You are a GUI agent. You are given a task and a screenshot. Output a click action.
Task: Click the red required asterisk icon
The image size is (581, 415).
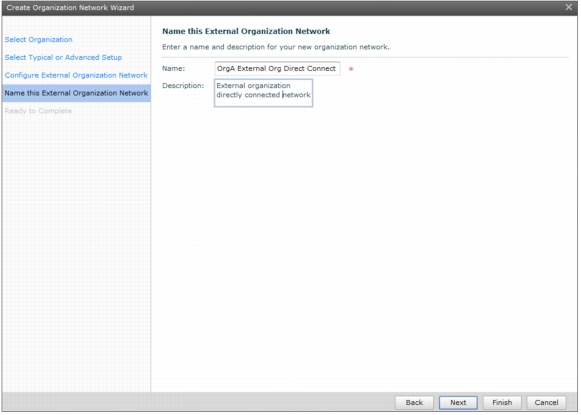tap(351, 69)
